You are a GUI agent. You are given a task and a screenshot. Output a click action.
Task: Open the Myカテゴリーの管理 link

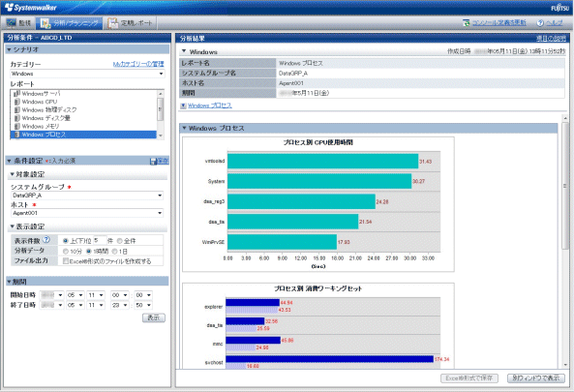coord(138,64)
